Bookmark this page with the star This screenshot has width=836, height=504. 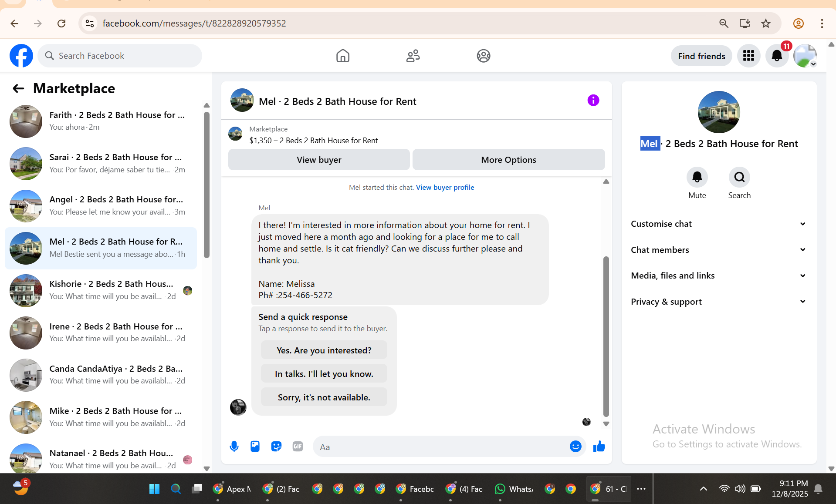pyautogui.click(x=766, y=24)
